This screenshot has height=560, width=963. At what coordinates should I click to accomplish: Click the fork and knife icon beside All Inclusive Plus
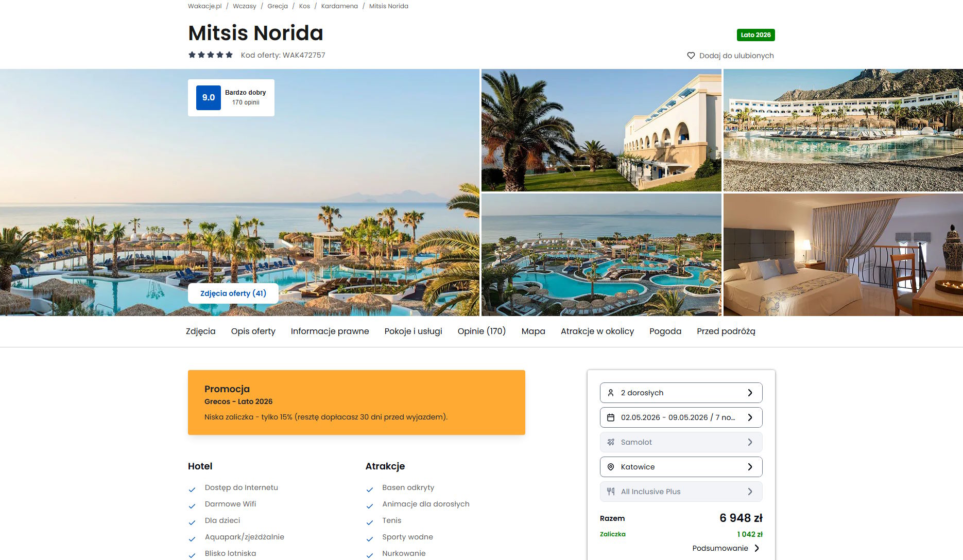coord(611,492)
